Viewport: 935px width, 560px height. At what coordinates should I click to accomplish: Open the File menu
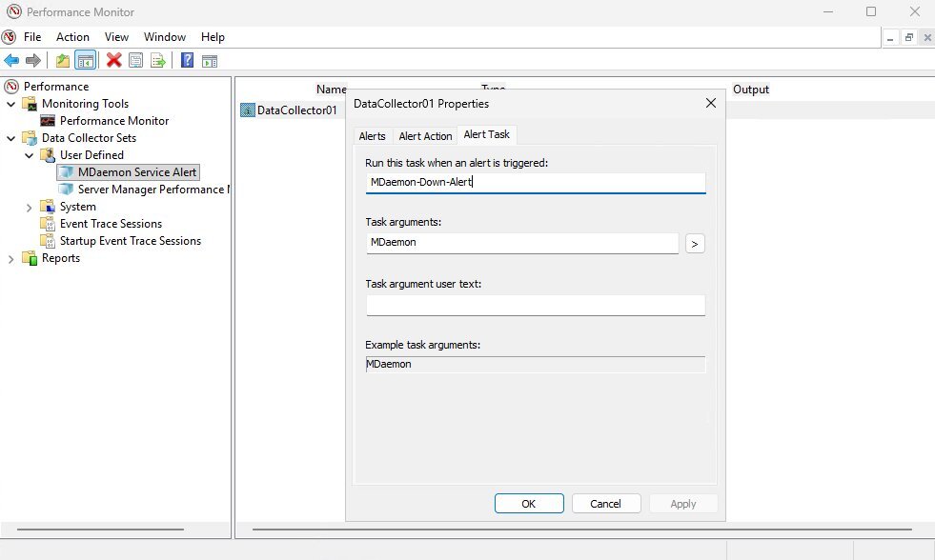coord(32,37)
